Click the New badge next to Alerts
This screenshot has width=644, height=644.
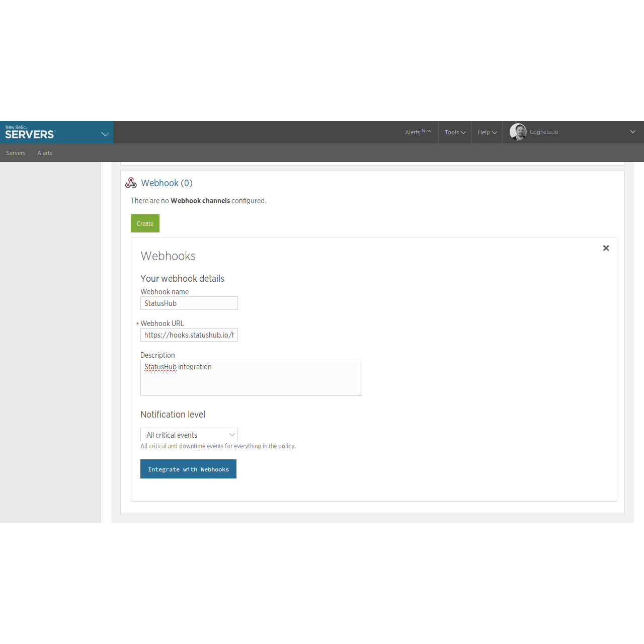click(x=427, y=130)
